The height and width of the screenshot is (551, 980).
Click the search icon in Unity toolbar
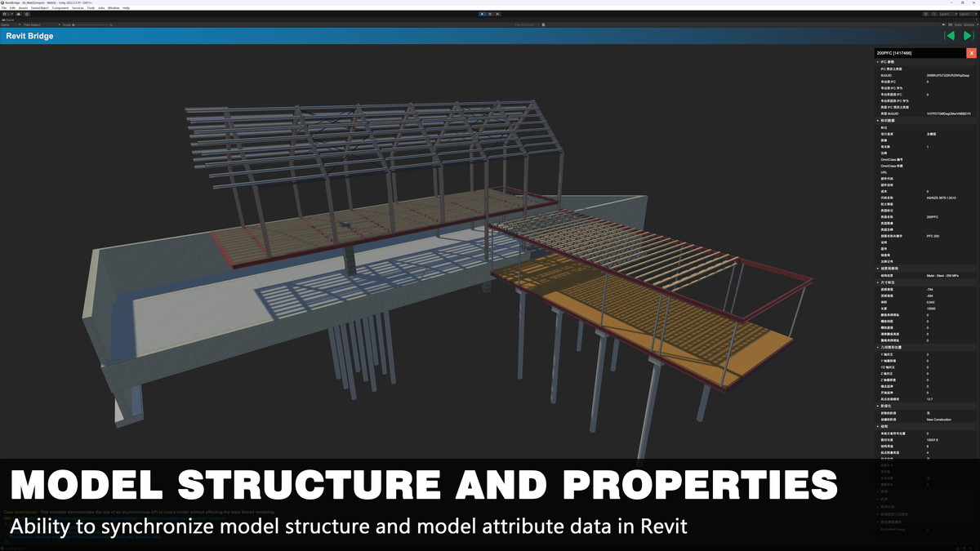coord(933,14)
